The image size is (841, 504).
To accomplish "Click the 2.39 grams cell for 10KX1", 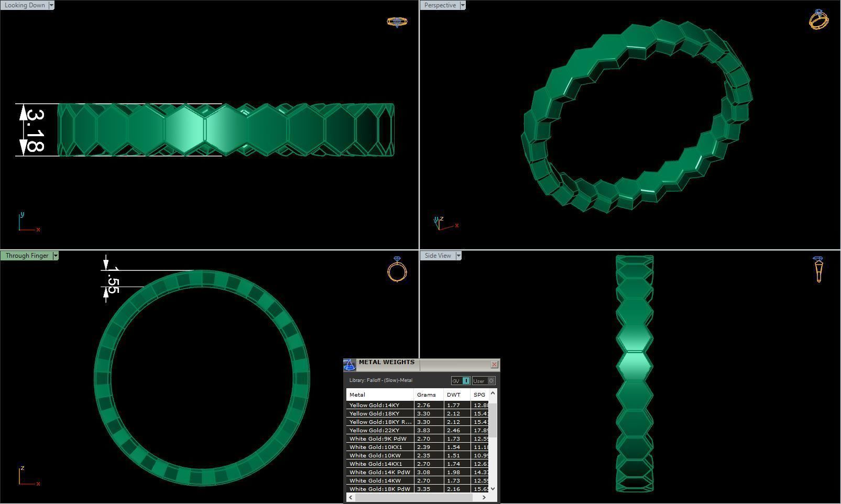I will click(429, 447).
